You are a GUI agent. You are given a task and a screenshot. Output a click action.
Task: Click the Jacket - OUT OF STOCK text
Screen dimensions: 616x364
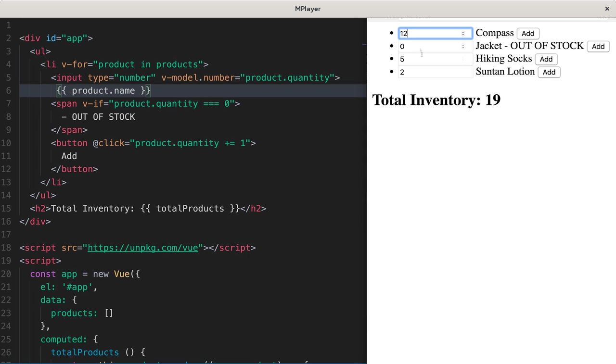pyautogui.click(x=529, y=46)
